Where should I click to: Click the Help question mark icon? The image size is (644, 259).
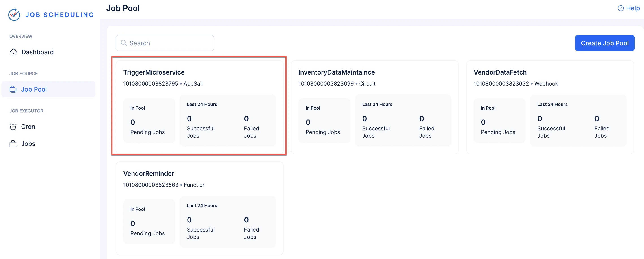621,8
